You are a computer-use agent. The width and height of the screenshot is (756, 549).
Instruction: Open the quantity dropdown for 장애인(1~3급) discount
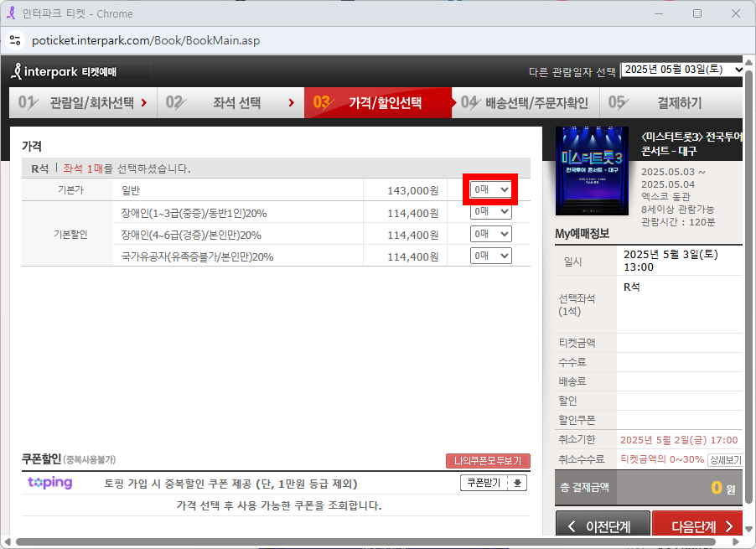click(x=490, y=212)
